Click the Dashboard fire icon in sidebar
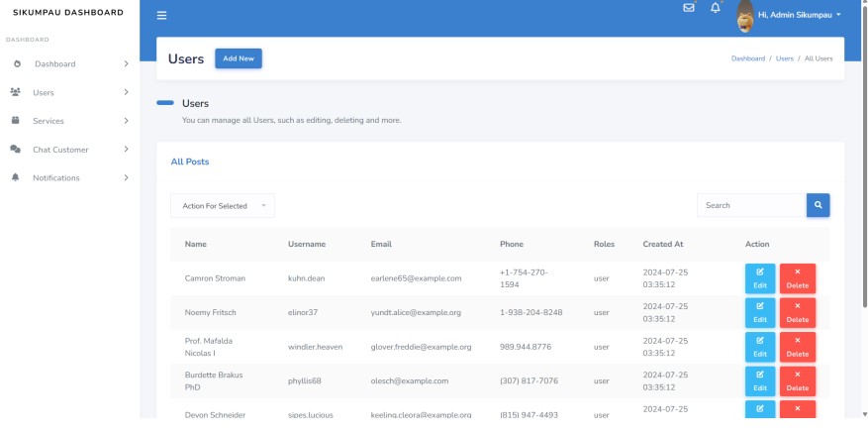This screenshot has height=433, width=868. pos(17,63)
